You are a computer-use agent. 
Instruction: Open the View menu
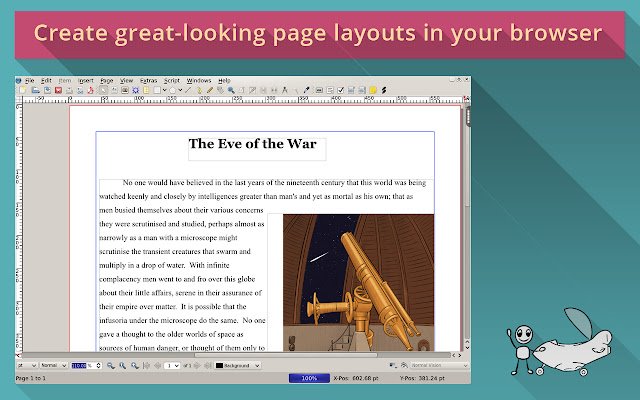pyautogui.click(x=127, y=81)
